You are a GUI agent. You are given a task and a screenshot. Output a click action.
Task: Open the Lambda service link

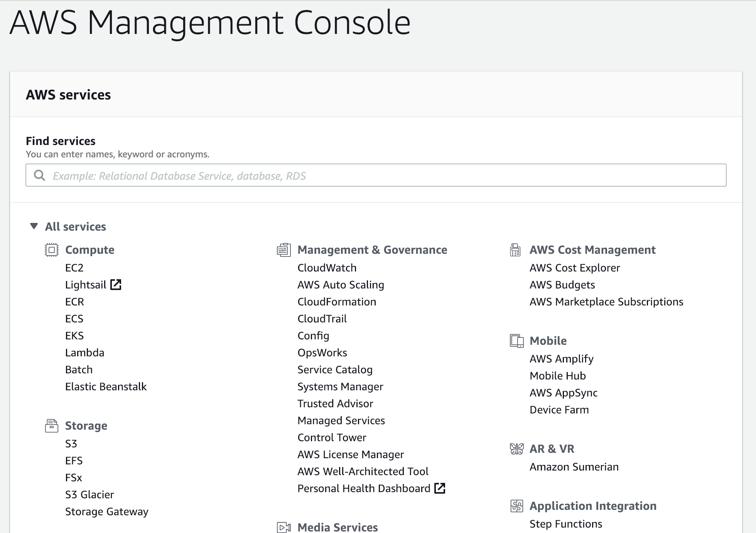tap(84, 353)
